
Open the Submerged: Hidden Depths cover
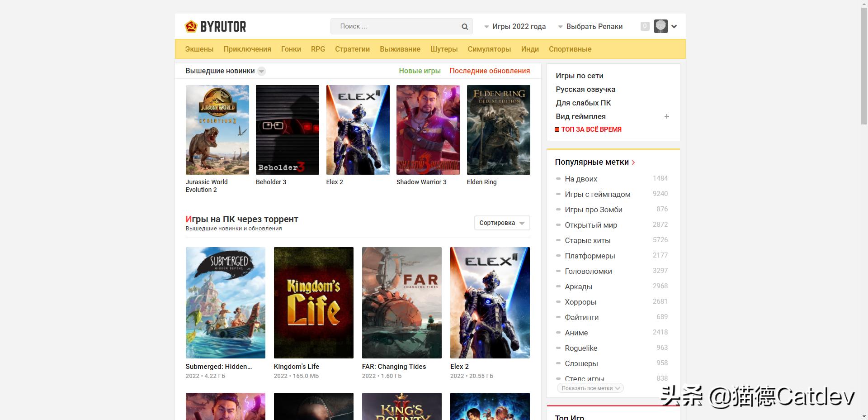pyautogui.click(x=225, y=303)
